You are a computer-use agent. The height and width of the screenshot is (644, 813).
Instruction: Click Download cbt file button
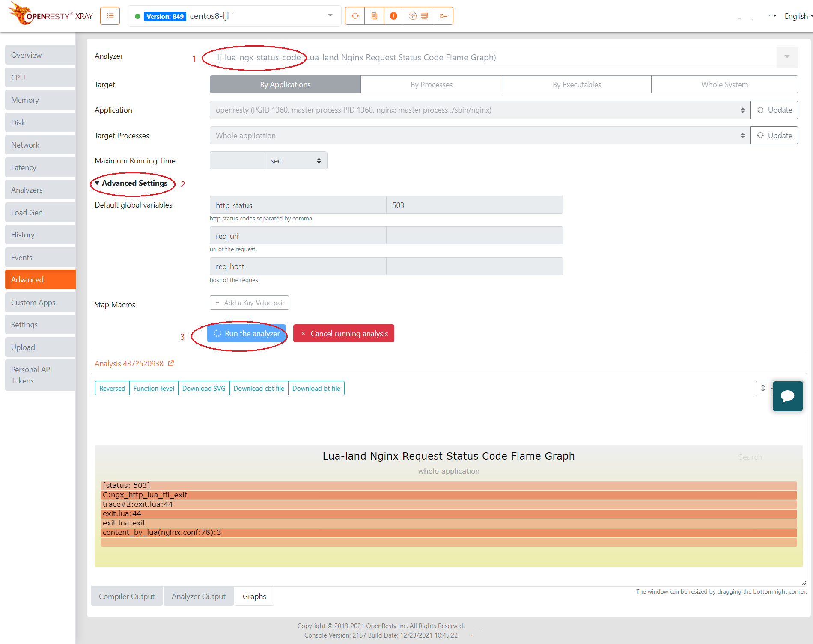point(259,388)
